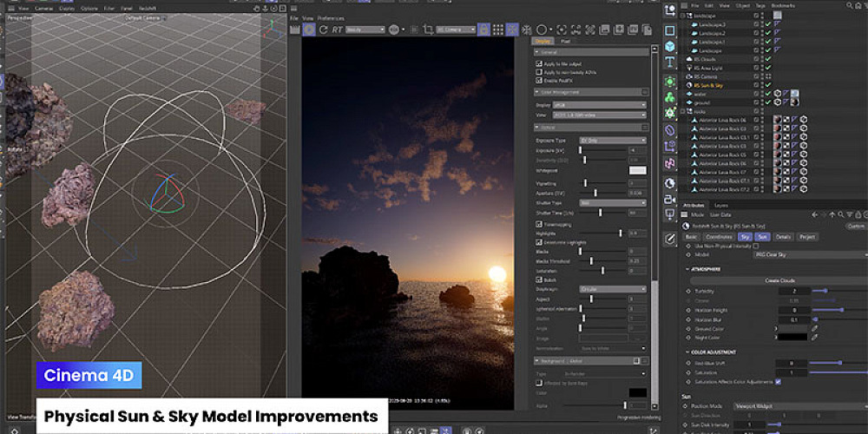Click the eyedropper next to Ground Color
The image size is (868, 434).
point(814,329)
